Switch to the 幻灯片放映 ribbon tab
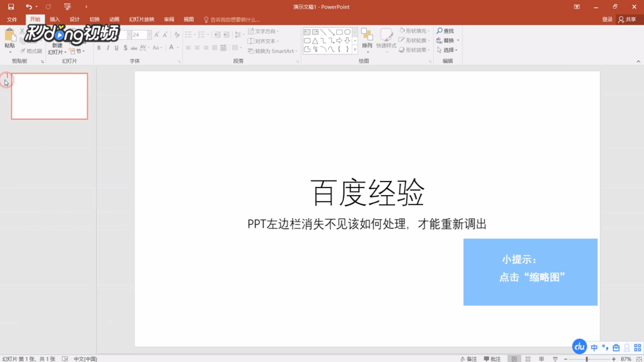Image resolution: width=644 pixels, height=362 pixels. click(141, 19)
